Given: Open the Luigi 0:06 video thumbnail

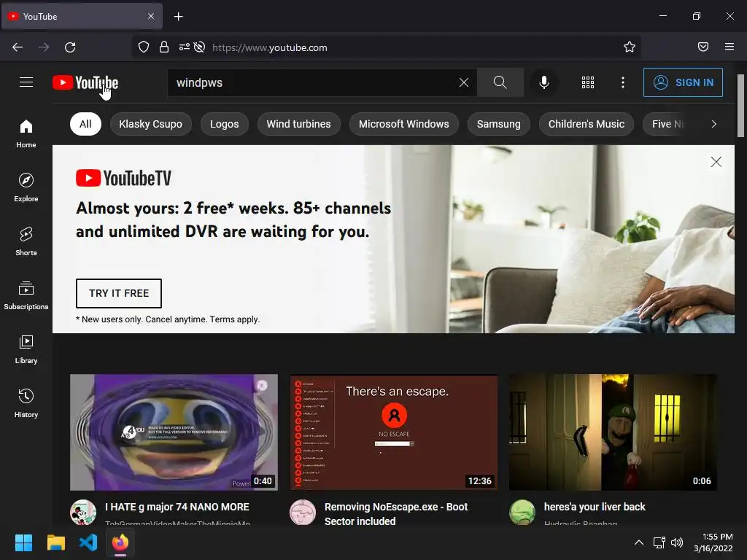Looking at the screenshot, I should coord(613,432).
